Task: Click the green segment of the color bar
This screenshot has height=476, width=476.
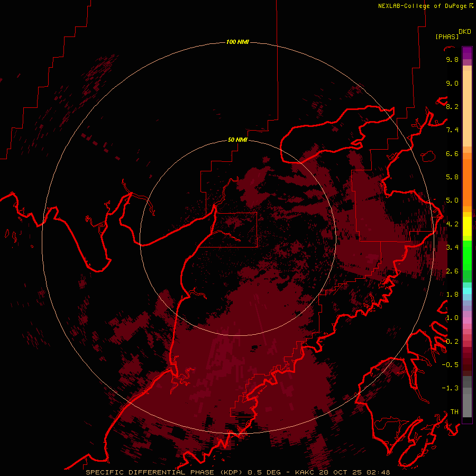Action: click(467, 255)
